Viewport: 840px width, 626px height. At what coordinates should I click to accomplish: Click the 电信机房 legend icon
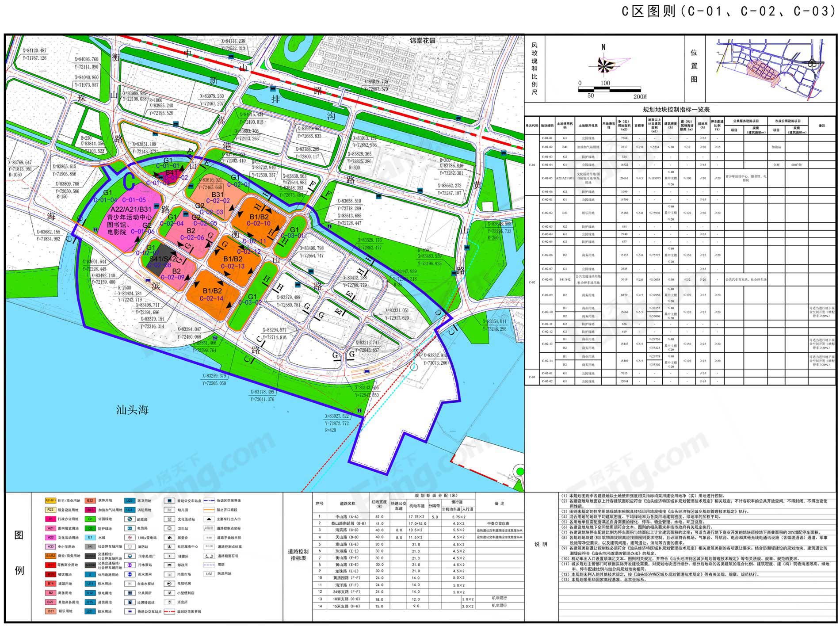click(169, 584)
